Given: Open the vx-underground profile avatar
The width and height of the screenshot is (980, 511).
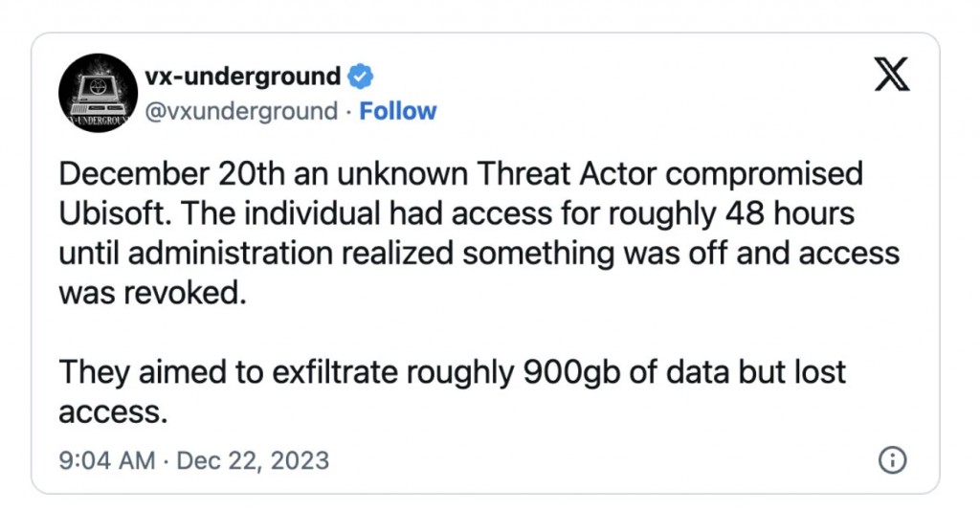Looking at the screenshot, I should click(94, 93).
